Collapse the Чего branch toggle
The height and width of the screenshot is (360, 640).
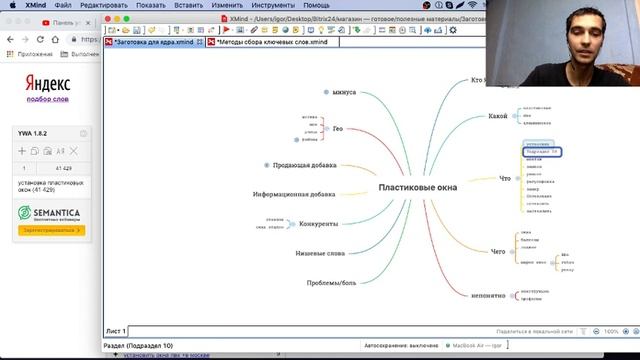tap(512, 252)
